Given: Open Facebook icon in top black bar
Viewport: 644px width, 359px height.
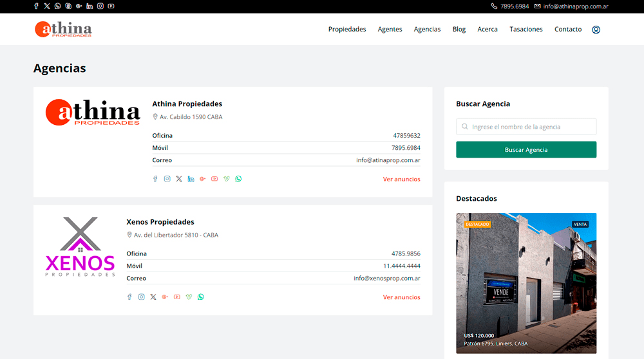Looking at the screenshot, I should [x=36, y=6].
